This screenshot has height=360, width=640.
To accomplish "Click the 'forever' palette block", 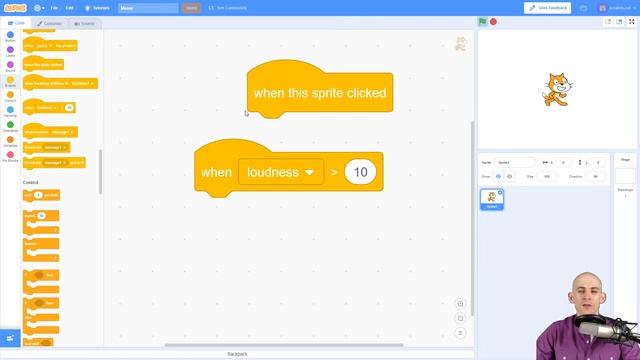I will pyautogui.click(x=41, y=250).
